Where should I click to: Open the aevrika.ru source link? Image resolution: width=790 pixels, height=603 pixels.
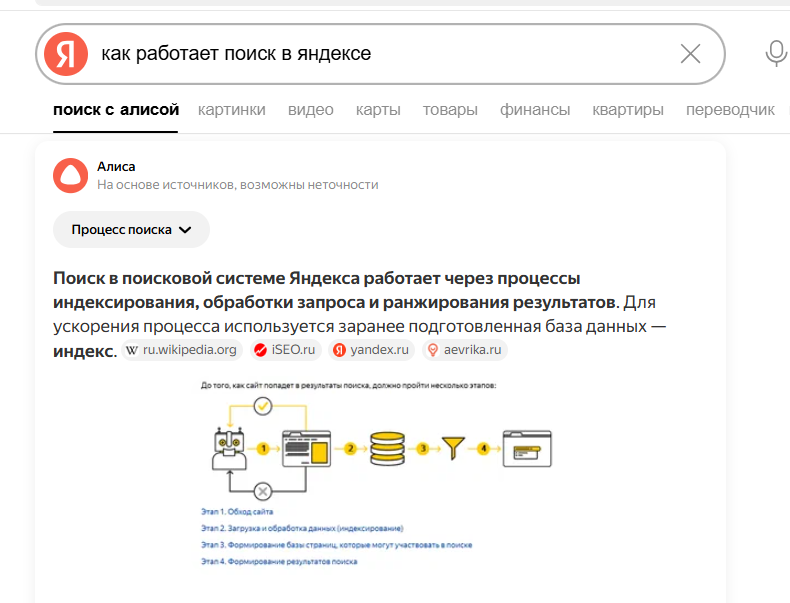coord(465,350)
